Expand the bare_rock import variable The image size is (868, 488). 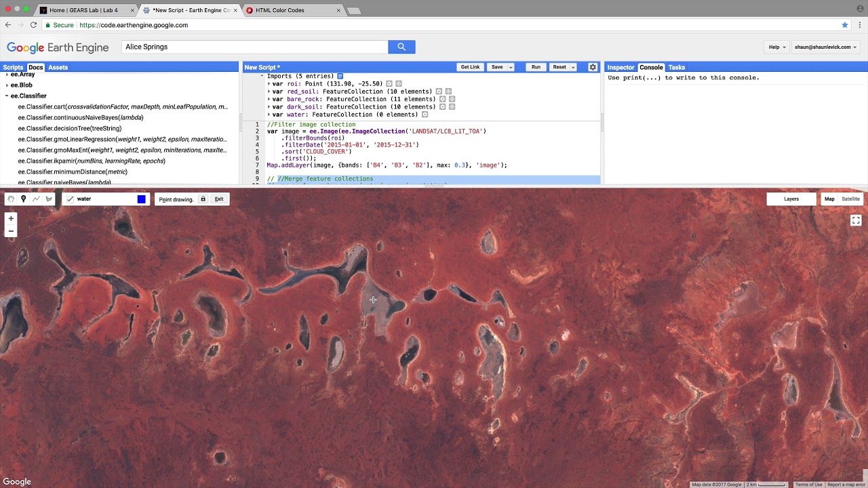click(x=269, y=99)
